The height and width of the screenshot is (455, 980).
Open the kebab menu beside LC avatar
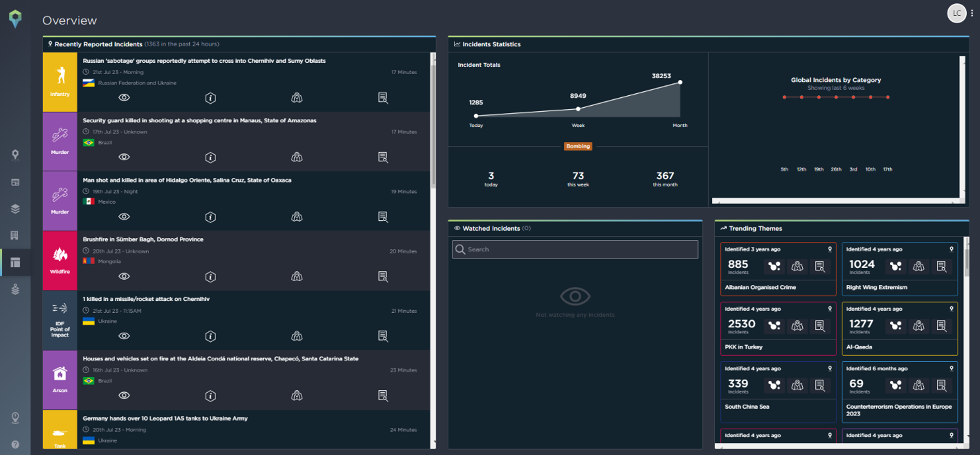(972, 13)
